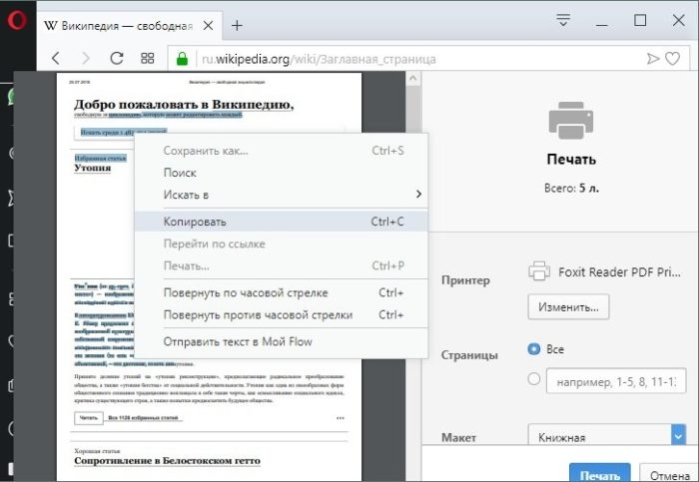Screen dimensions: 699x482
Task: Open the tab menu icon in title bar
Action: 563,20
